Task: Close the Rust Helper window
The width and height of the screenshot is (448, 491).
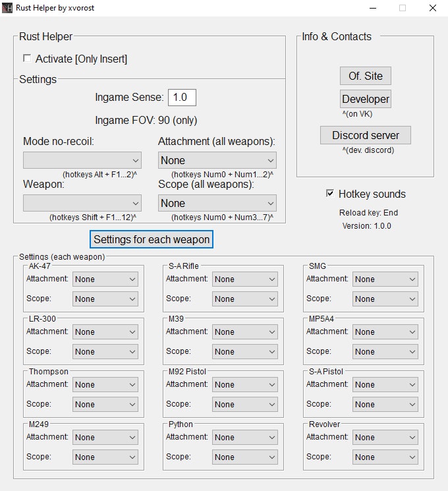Action: point(432,8)
